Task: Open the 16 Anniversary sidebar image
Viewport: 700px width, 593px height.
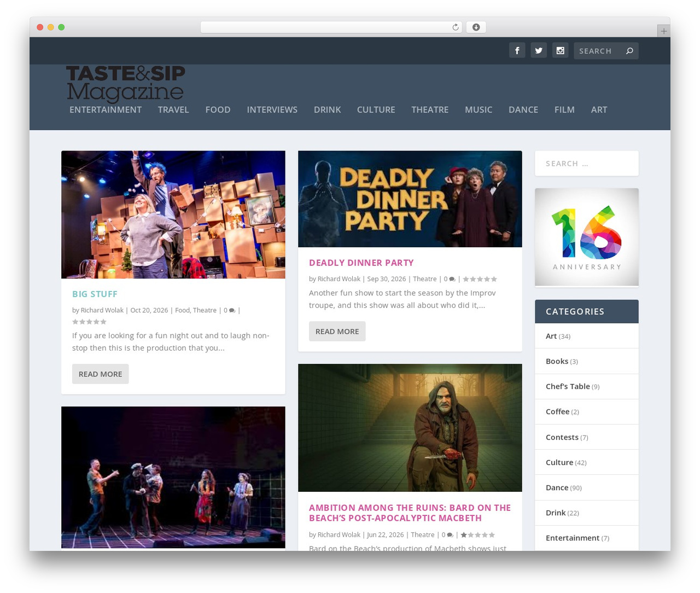Action: [x=587, y=237]
